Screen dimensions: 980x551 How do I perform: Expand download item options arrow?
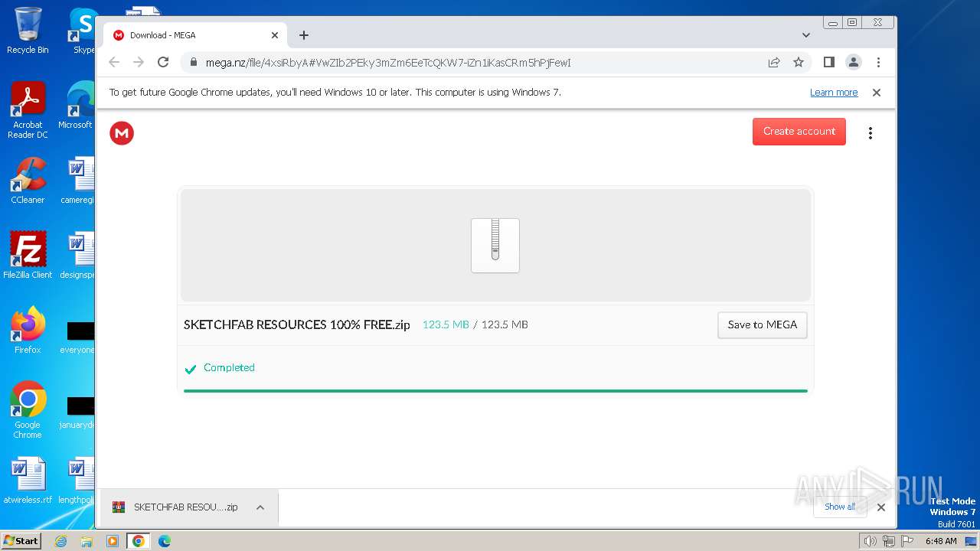click(260, 507)
